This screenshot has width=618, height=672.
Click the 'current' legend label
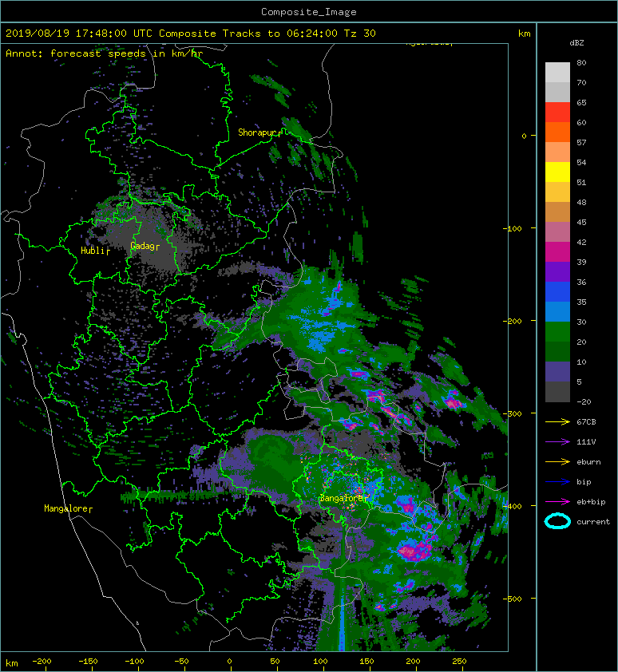[593, 522]
